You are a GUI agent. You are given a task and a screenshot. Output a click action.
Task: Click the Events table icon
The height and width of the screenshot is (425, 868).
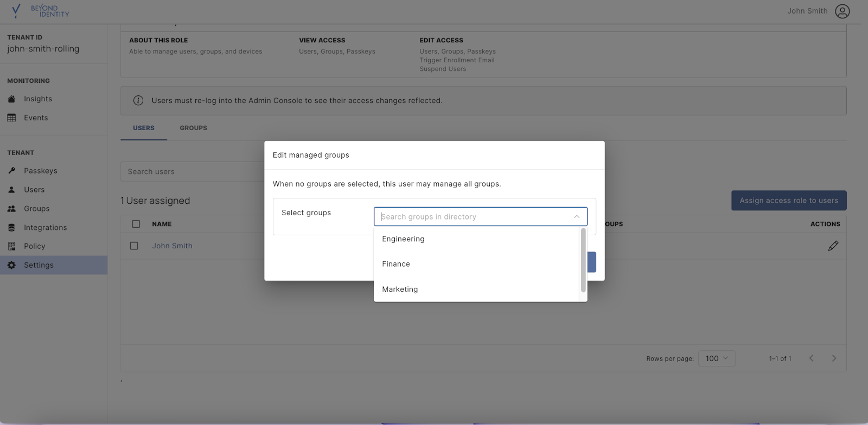pyautogui.click(x=11, y=118)
